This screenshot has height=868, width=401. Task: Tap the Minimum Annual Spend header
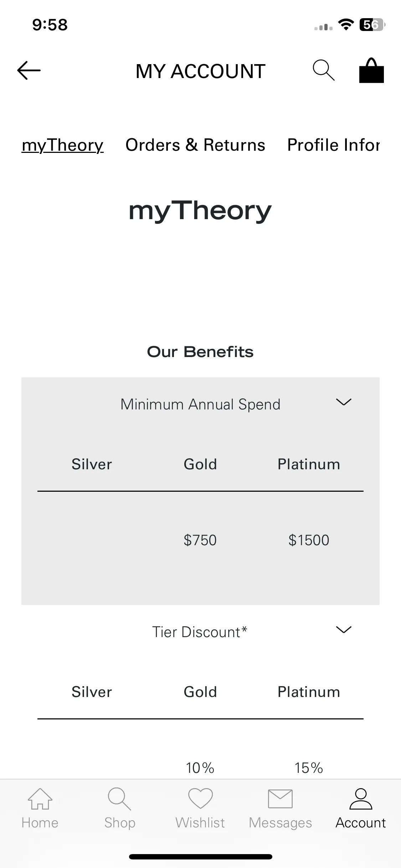tap(200, 404)
